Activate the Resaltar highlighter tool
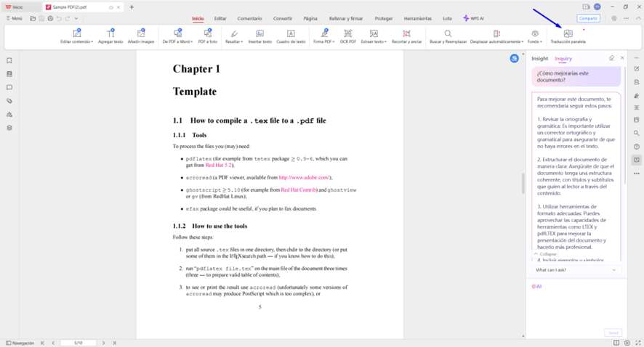This screenshot has width=644, height=347. pyautogui.click(x=233, y=36)
